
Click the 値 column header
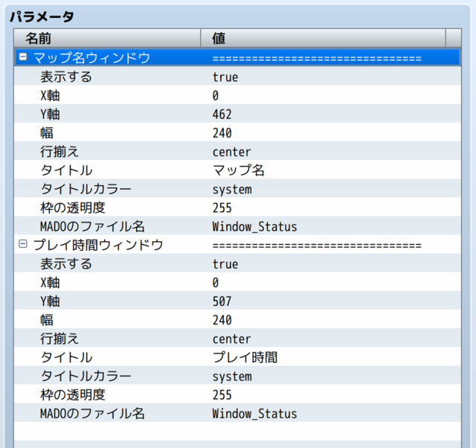coord(323,38)
